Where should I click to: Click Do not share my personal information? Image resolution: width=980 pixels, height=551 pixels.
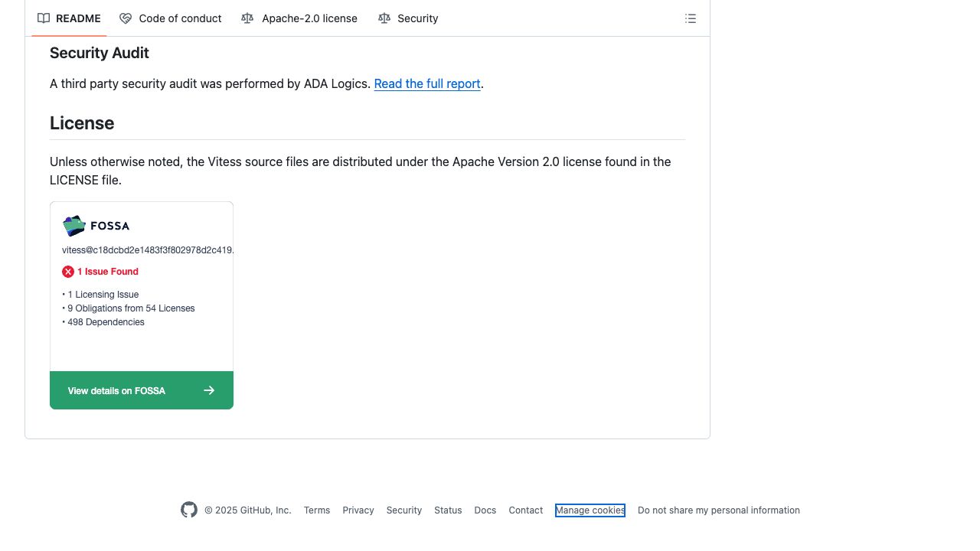718,510
